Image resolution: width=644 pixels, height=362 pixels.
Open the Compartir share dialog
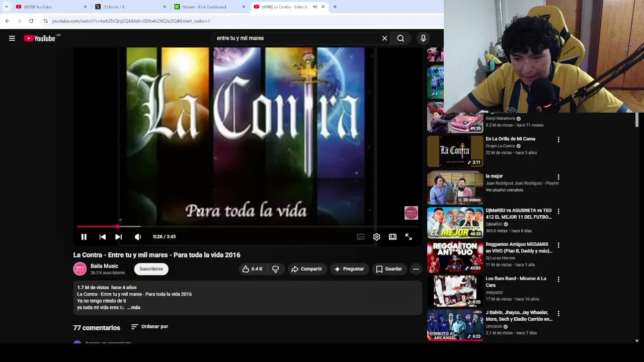tap(306, 269)
